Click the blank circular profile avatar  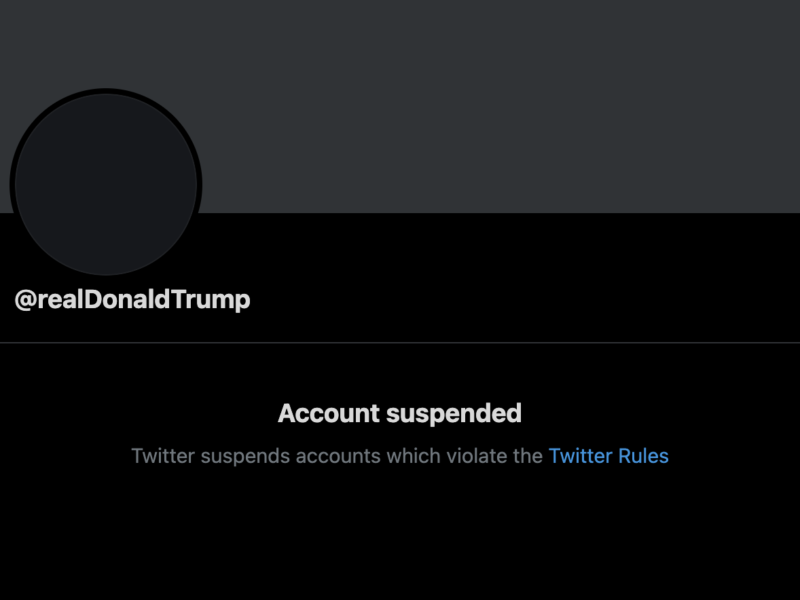[x=106, y=185]
